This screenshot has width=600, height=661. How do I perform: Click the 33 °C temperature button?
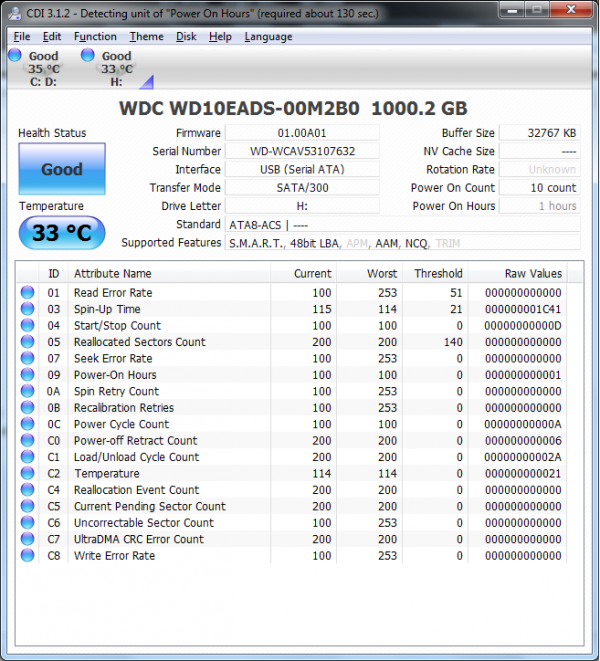pyautogui.click(x=62, y=233)
